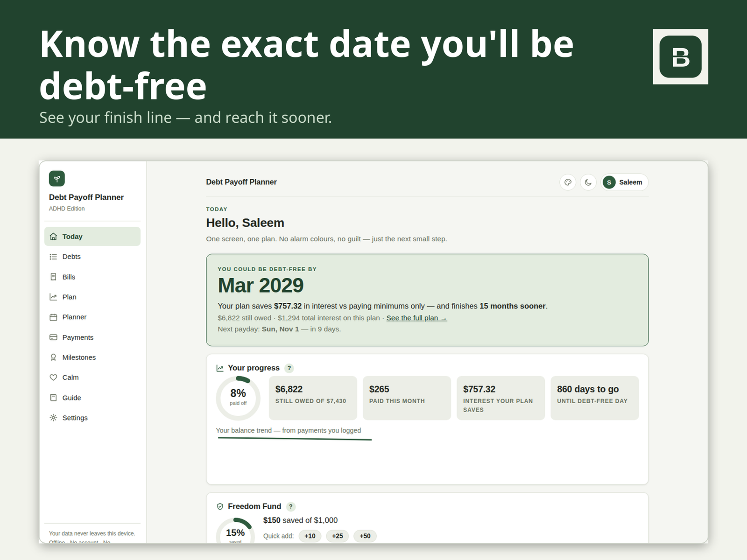The height and width of the screenshot is (560, 747).
Task: Open the Saleem profile button
Action: [624, 182]
